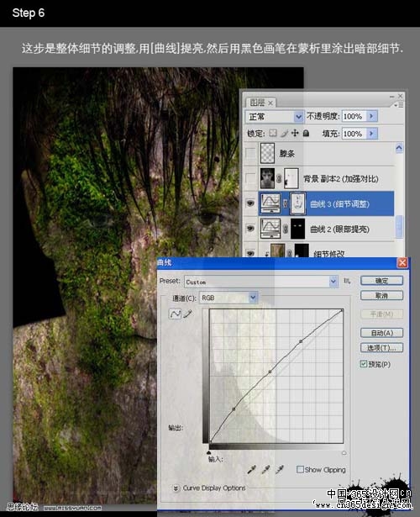Select the pencil draw-curve tool
420x517 pixels.
coord(187,314)
